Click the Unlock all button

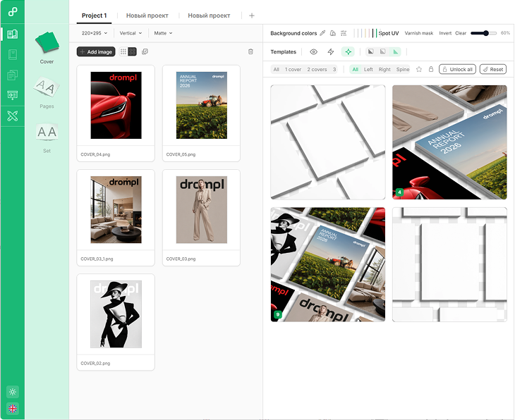pos(457,69)
